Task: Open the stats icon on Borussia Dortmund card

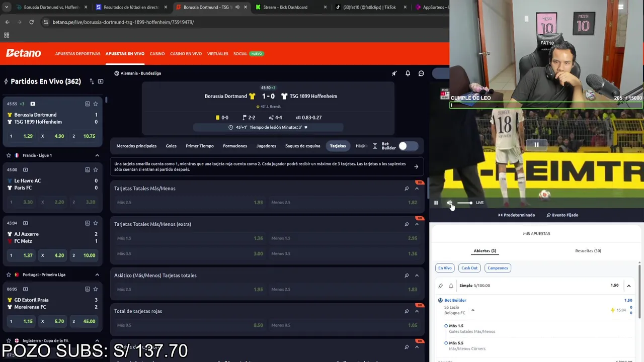Action: (x=87, y=104)
